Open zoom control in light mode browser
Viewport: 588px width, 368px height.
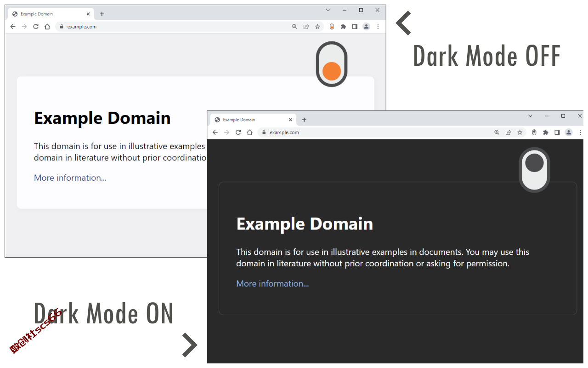(x=294, y=27)
